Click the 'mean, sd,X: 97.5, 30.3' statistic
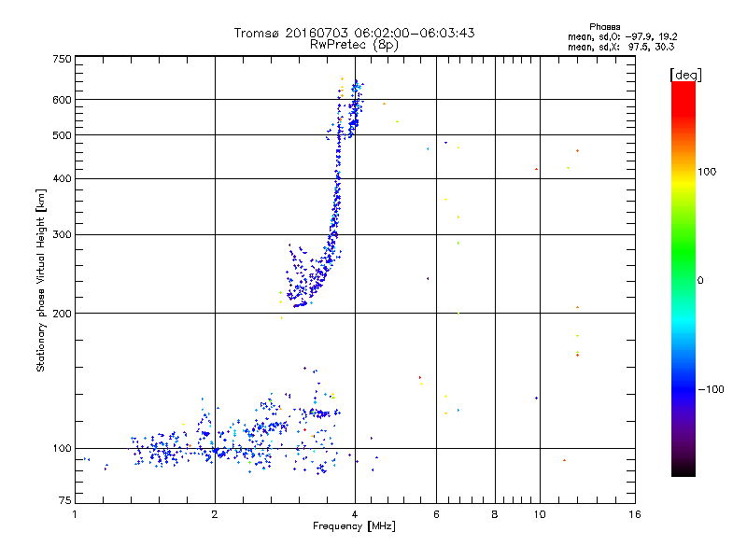 (621, 47)
